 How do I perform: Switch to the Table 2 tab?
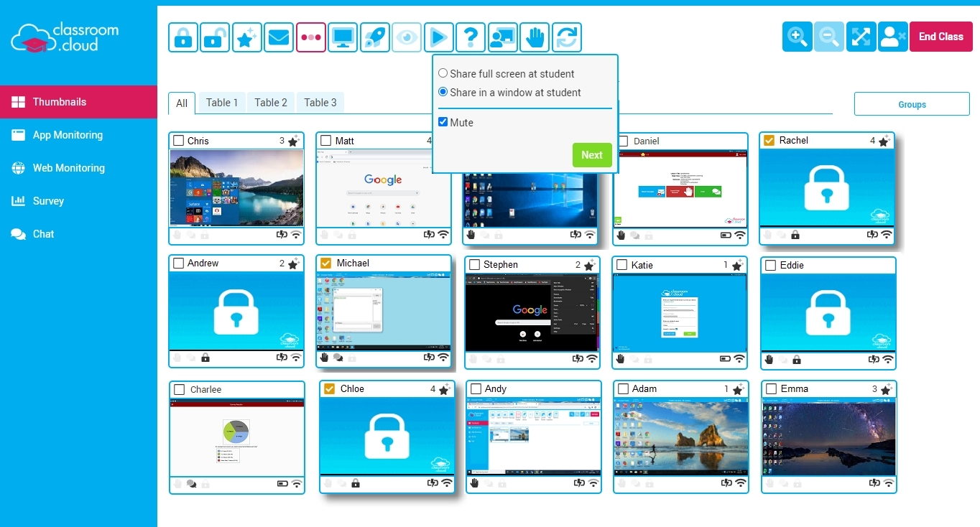click(271, 103)
